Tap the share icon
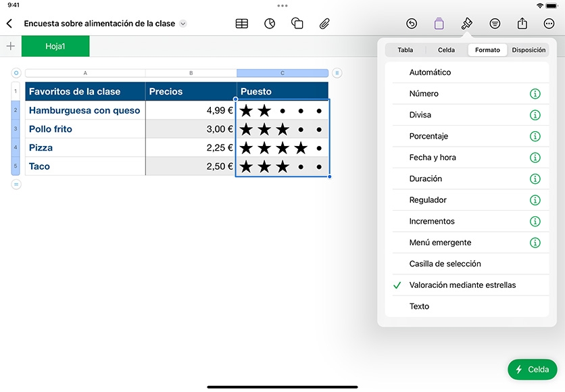Screen dimensions: 565x392 point(522,24)
